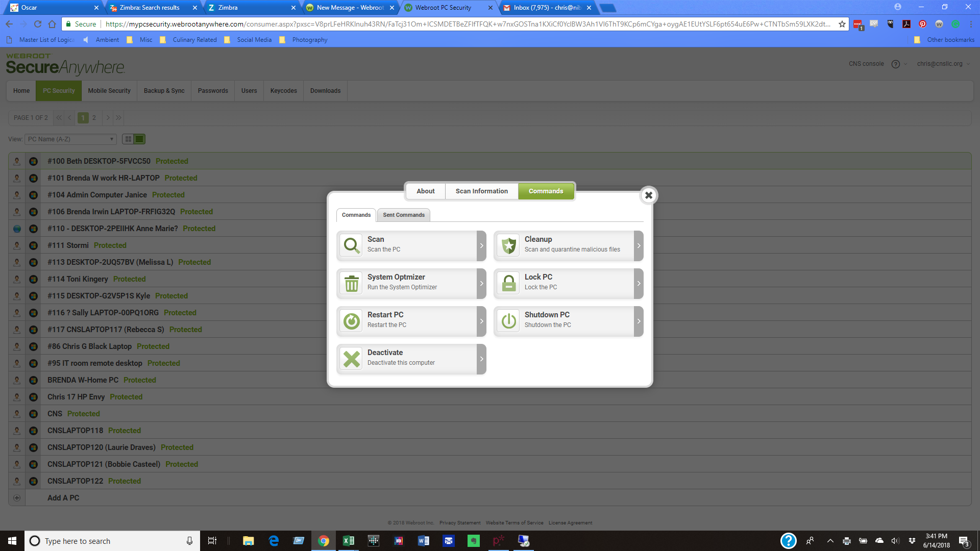Open Pinterest extension icon
This screenshot has width=980, height=551.
(923, 24)
